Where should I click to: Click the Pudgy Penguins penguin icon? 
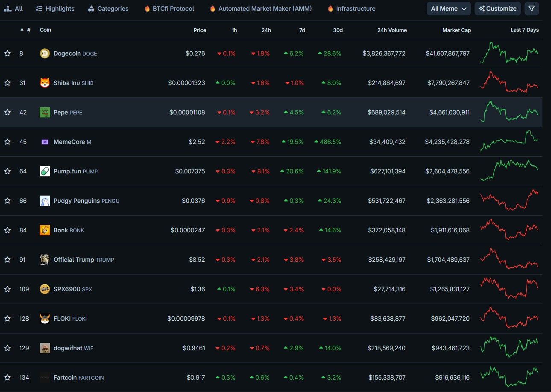tap(44, 201)
